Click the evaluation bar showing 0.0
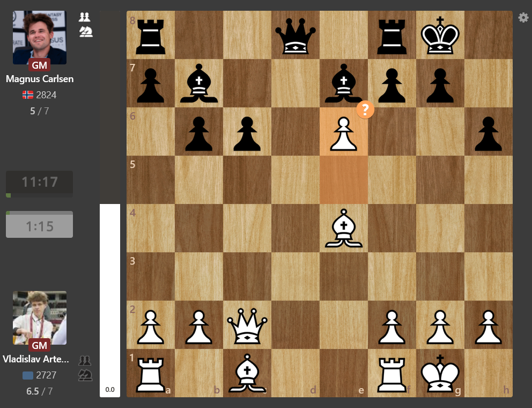 click(x=110, y=204)
